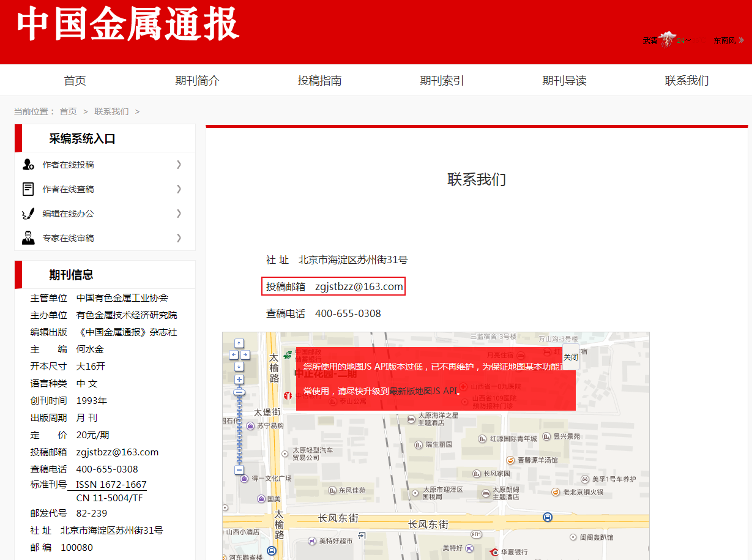
Task: Pan the map up with the up arrow
Action: tap(239, 343)
